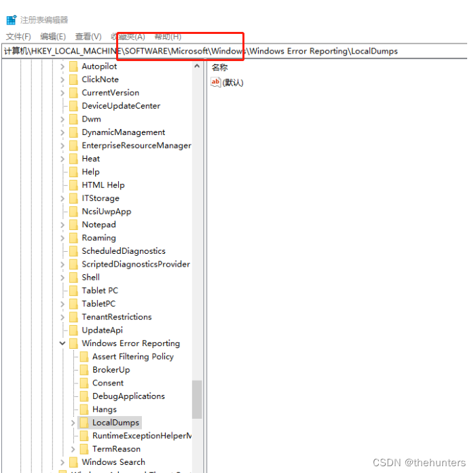
Task: Click the 名称 column header
Action: coord(219,67)
